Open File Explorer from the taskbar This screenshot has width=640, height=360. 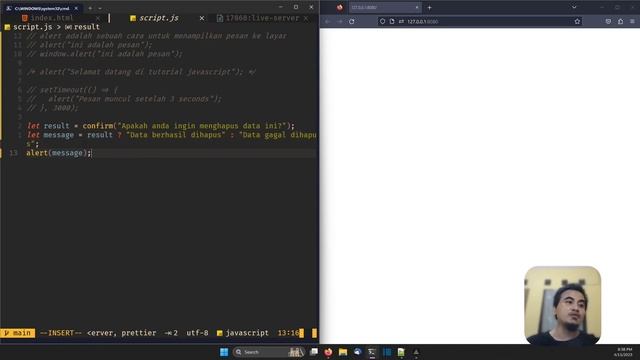343,352
